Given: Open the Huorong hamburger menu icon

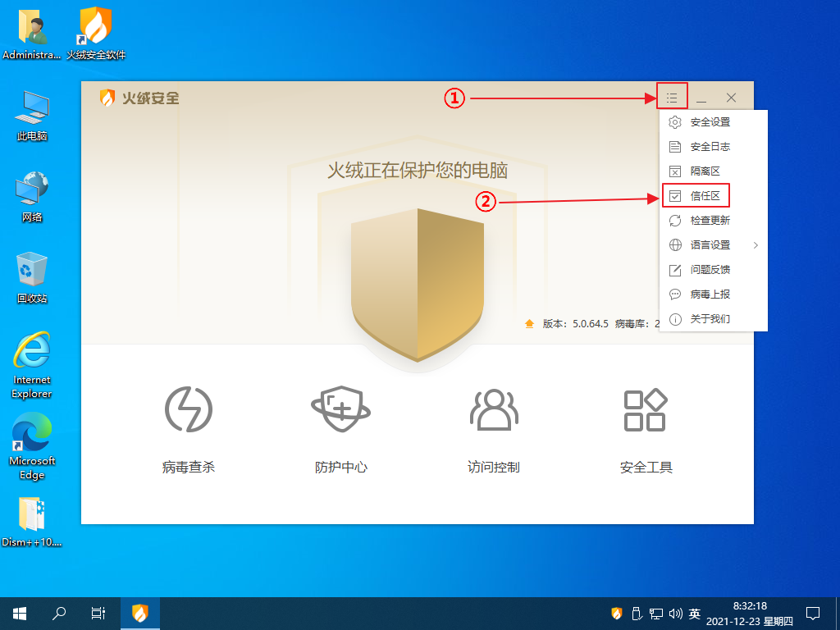Looking at the screenshot, I should point(672,98).
